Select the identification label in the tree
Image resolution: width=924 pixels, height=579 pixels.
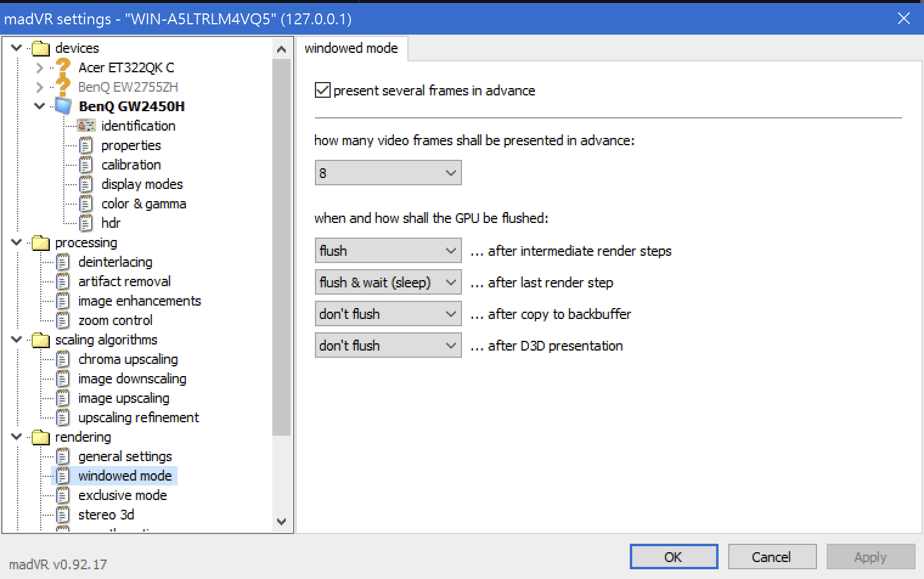tap(138, 126)
